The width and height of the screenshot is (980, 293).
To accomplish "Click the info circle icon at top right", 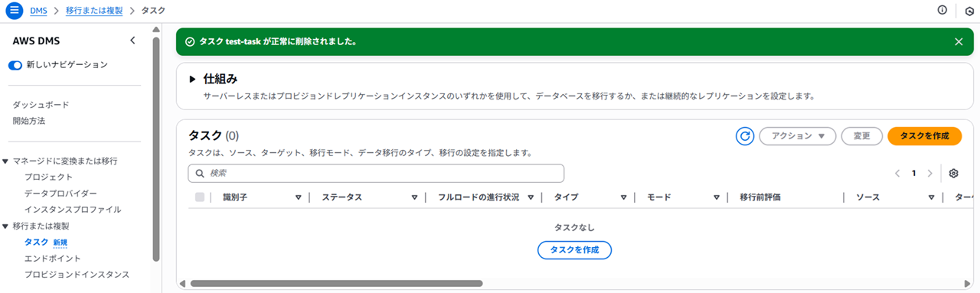I will pos(942,10).
